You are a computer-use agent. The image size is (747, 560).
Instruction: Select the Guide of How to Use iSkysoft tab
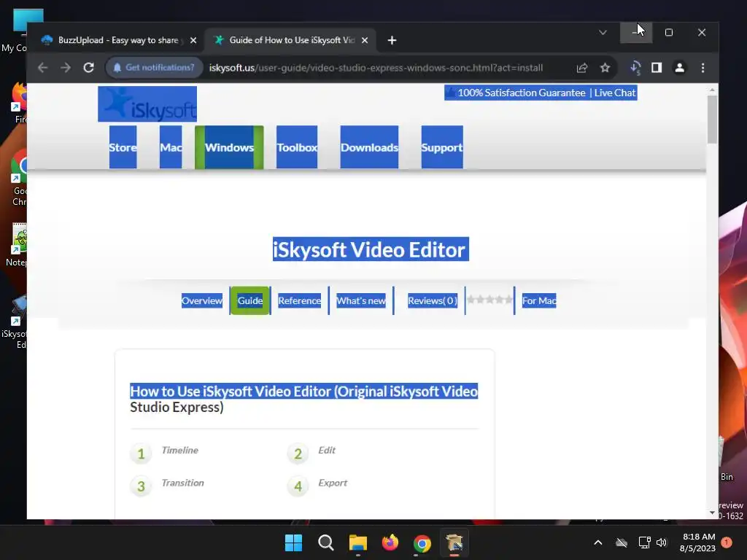tap(291, 41)
